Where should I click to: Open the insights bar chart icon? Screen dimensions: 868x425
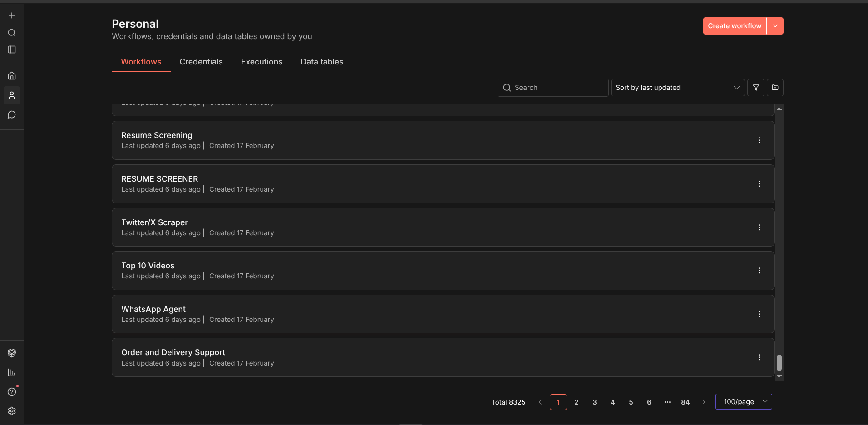[11, 372]
